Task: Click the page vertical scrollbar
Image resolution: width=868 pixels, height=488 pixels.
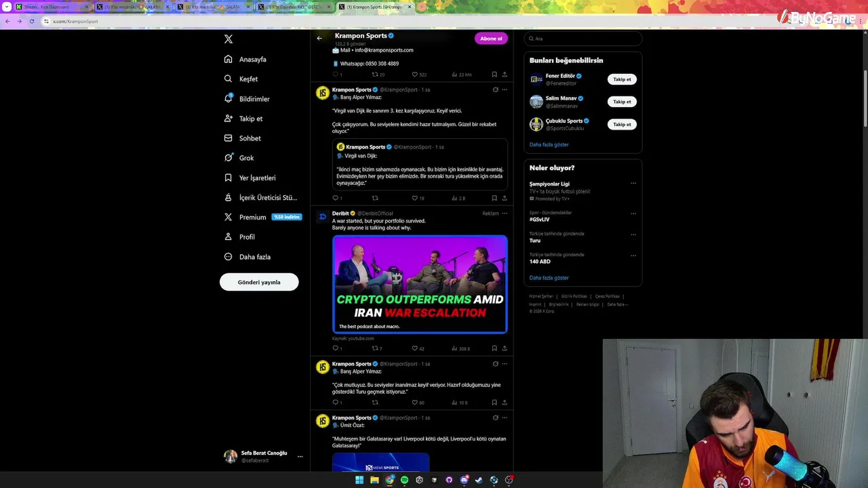Action: [x=865, y=98]
